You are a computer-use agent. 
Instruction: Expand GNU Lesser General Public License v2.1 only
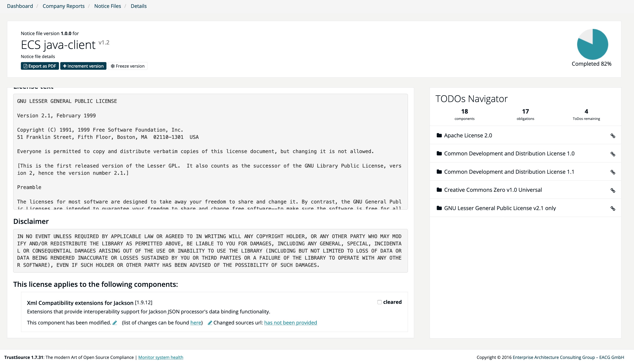(525, 208)
